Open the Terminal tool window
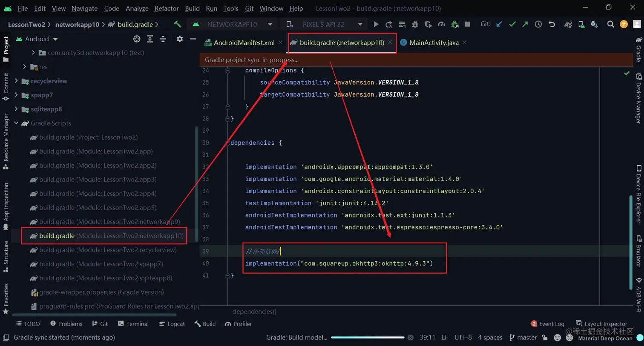Screen dimensions: 644x346 click(x=133, y=324)
